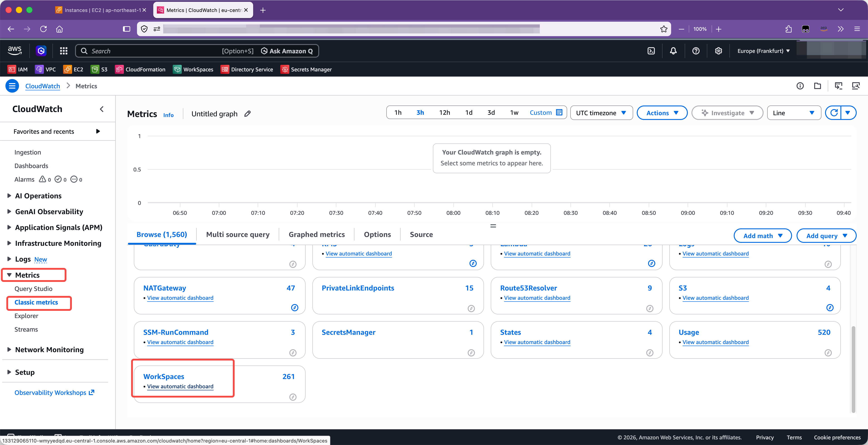This screenshot has width=868, height=445.
Task: Open Secrets Manager shortcut in favorites bar
Action: point(306,69)
